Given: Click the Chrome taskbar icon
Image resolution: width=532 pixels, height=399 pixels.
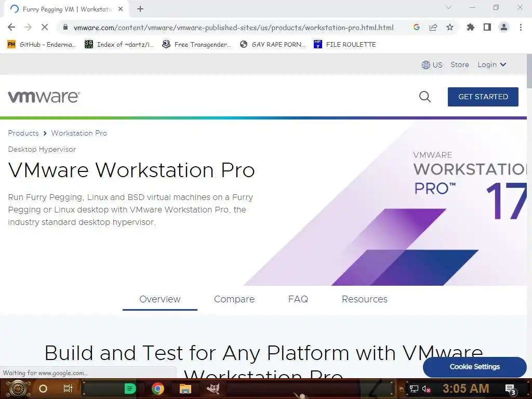Looking at the screenshot, I should 158,389.
